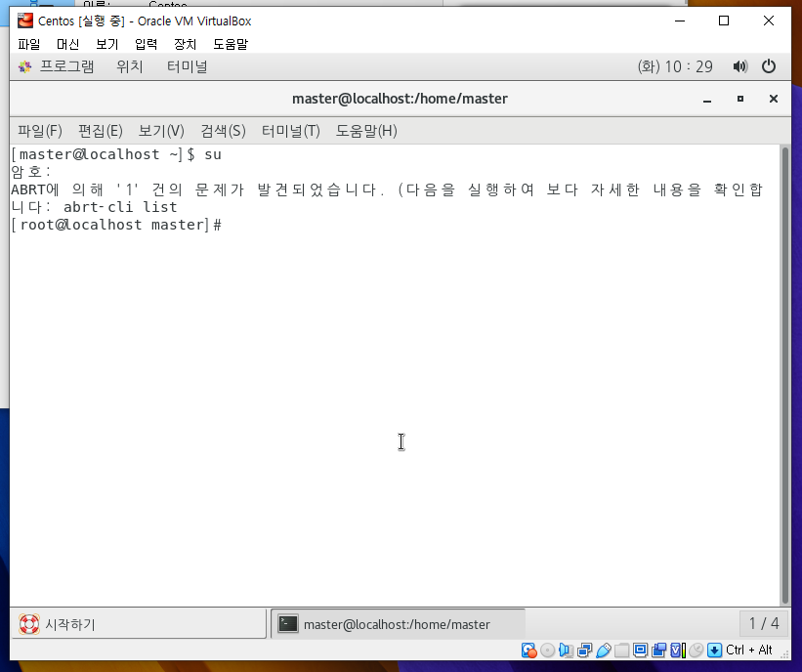Viewport: 802px width, 672px height.
Task: Open the VirtualBox 파일 menu
Action: pyautogui.click(x=29, y=44)
